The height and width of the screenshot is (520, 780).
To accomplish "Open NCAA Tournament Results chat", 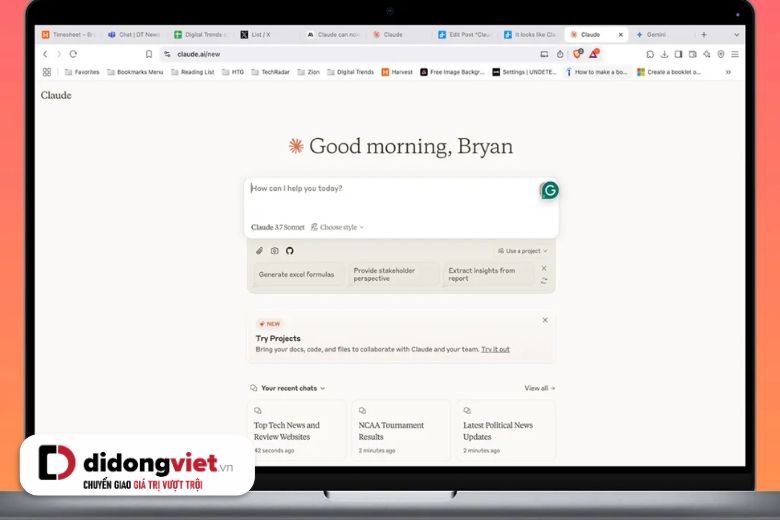I will (401, 429).
